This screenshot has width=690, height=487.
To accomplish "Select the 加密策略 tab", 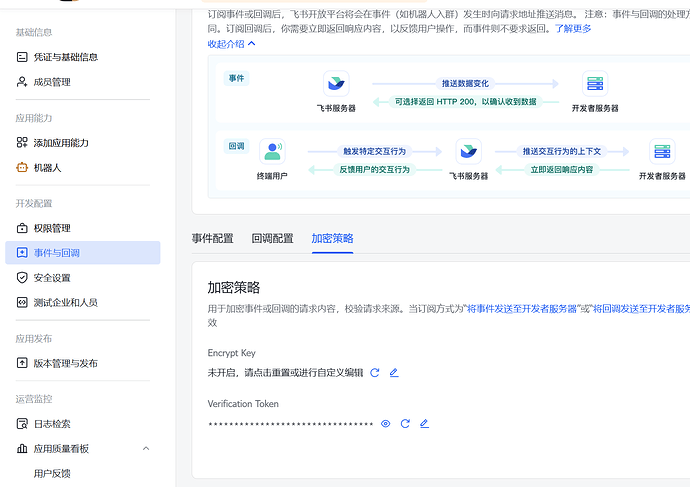I will pyautogui.click(x=332, y=238).
